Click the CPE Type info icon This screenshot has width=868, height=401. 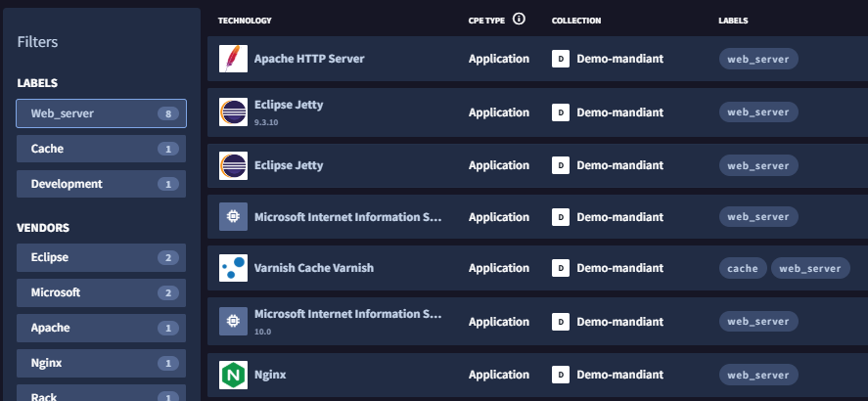pyautogui.click(x=519, y=19)
